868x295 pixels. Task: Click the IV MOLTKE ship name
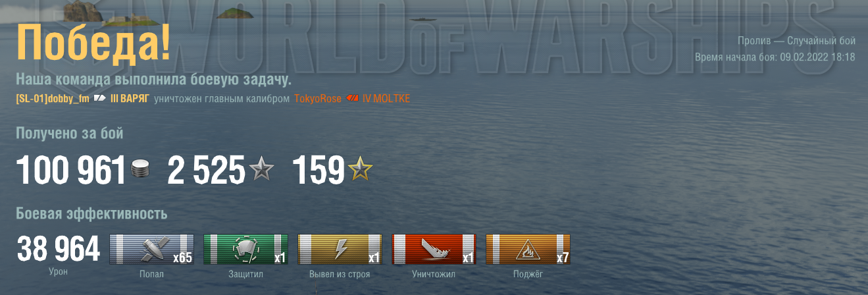point(386,99)
